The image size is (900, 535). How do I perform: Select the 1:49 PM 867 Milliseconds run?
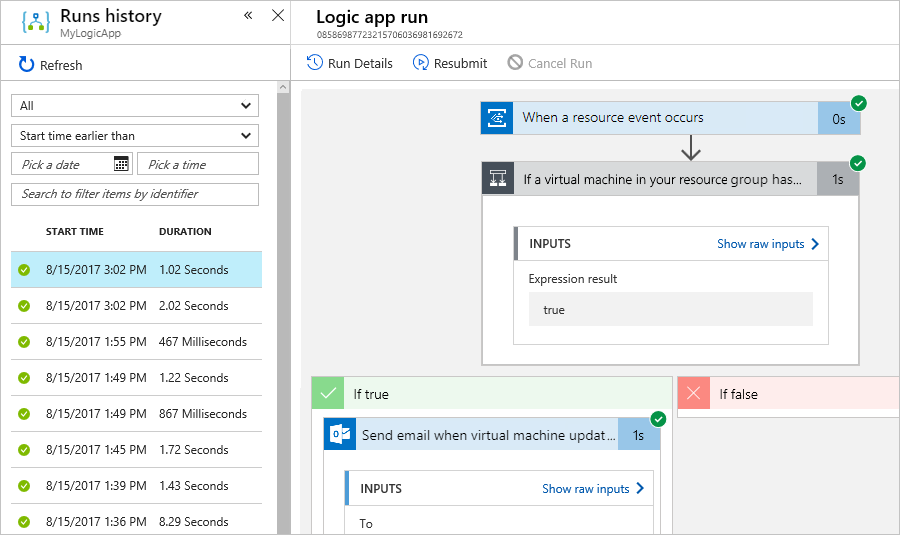pos(137,413)
